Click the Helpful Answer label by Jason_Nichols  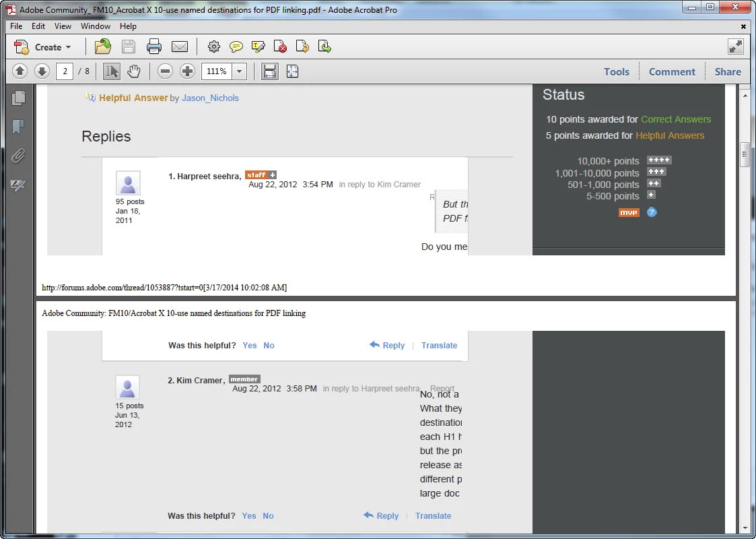pyautogui.click(x=133, y=98)
